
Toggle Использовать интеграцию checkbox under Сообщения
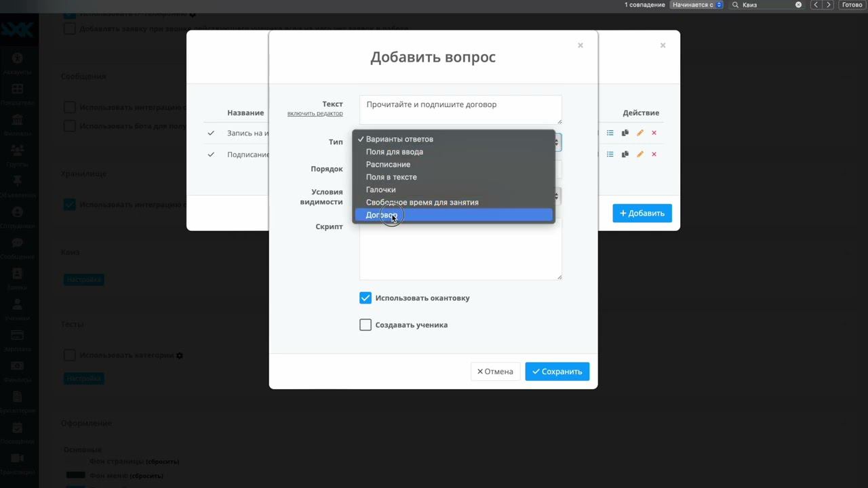pos(69,107)
